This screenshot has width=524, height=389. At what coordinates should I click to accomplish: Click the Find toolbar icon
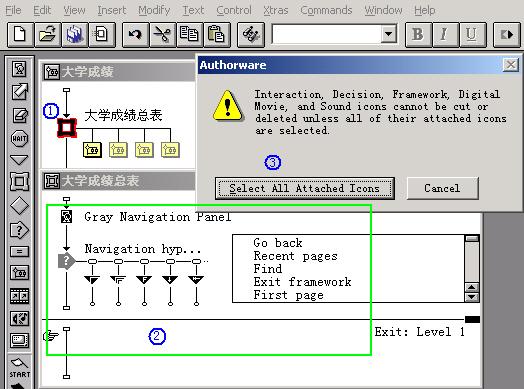(x=251, y=34)
